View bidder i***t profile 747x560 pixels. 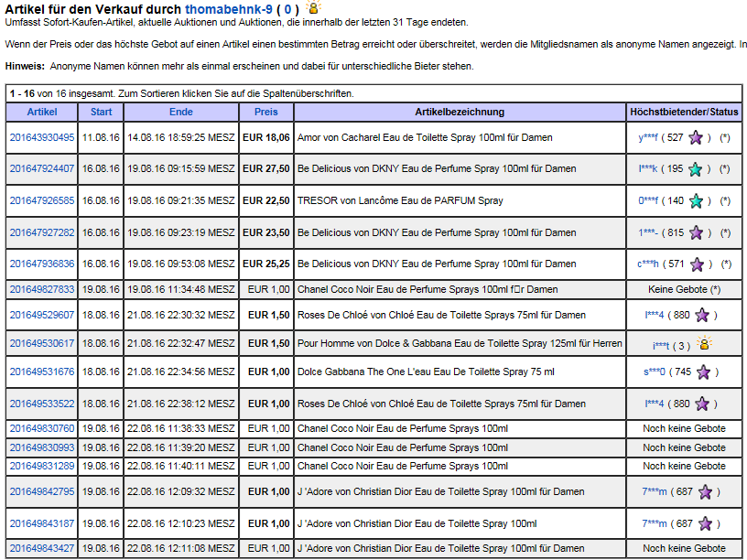661,346
